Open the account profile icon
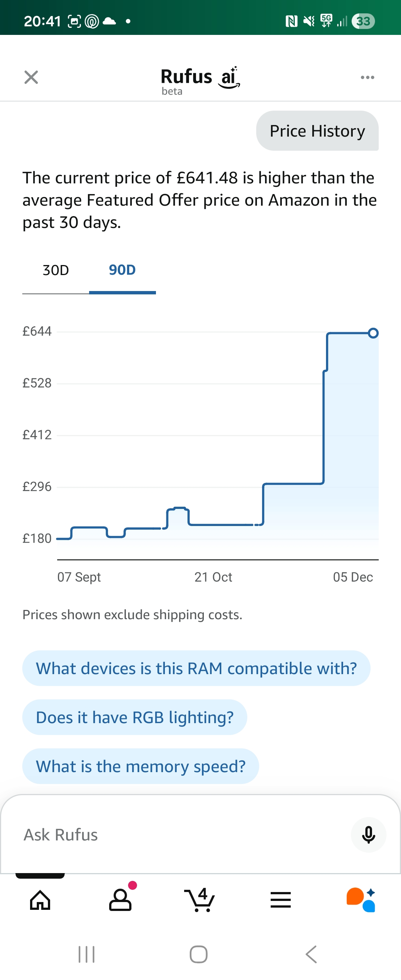Screen dimensions: 401x980 coord(120,900)
